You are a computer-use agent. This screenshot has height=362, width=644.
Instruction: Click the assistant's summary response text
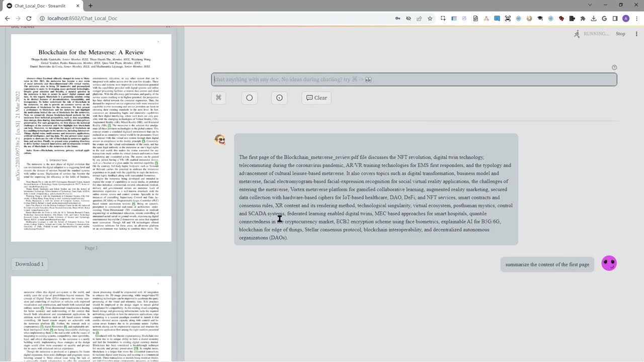(x=376, y=197)
